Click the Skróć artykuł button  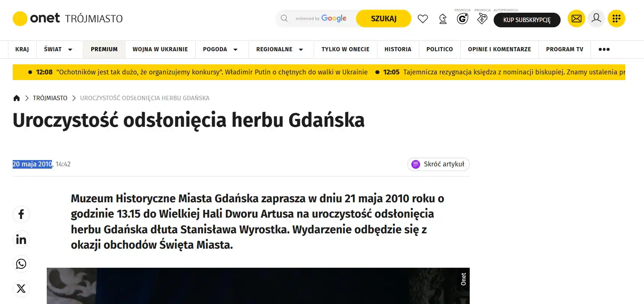[438, 164]
